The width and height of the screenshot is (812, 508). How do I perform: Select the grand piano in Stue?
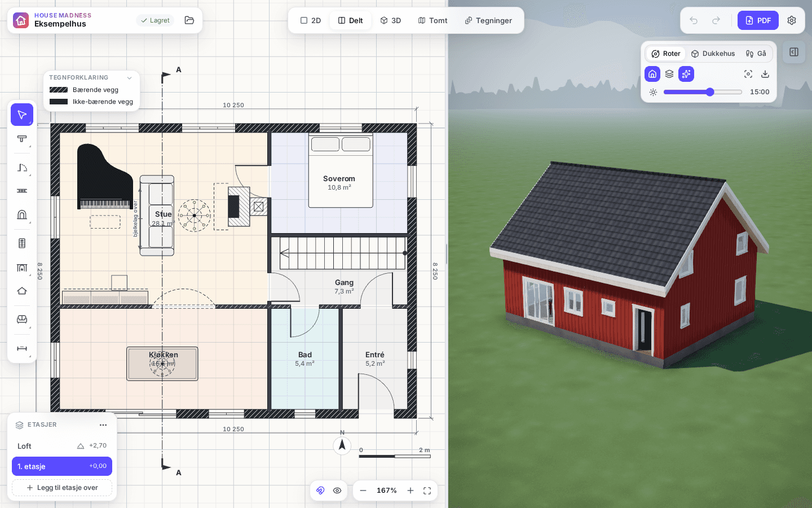tap(104, 177)
